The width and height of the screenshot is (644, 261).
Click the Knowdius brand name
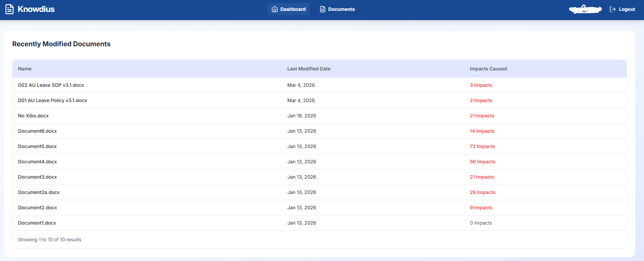[x=36, y=9]
